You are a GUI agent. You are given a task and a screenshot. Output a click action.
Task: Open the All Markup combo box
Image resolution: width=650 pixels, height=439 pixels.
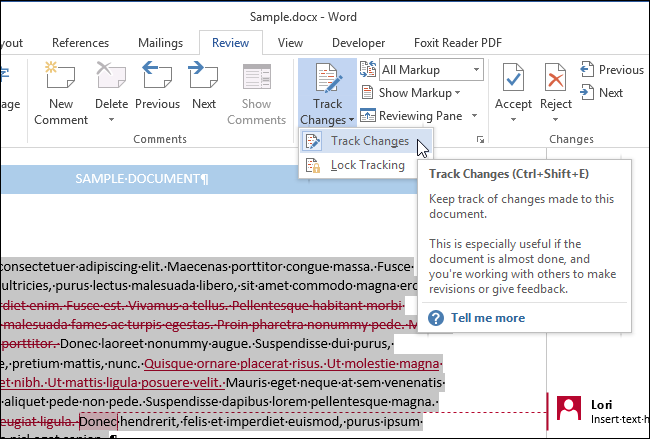(x=431, y=70)
